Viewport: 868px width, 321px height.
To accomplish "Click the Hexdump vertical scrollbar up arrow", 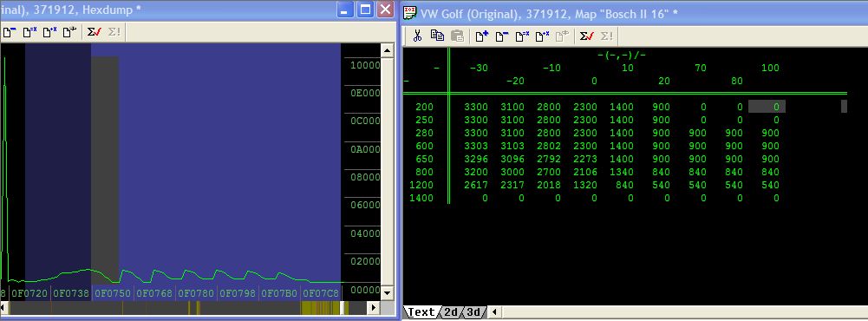I will click(388, 50).
